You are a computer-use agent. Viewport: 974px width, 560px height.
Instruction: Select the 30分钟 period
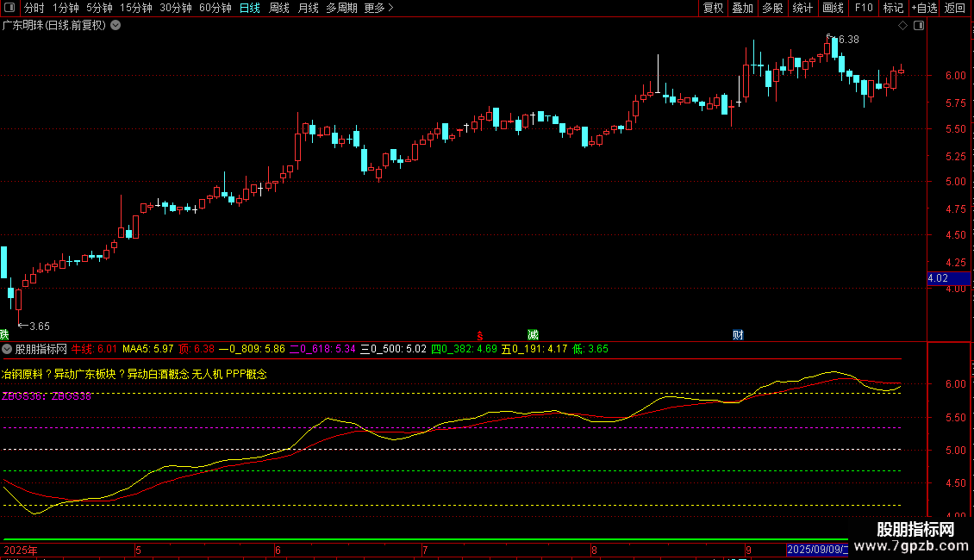tap(175, 8)
